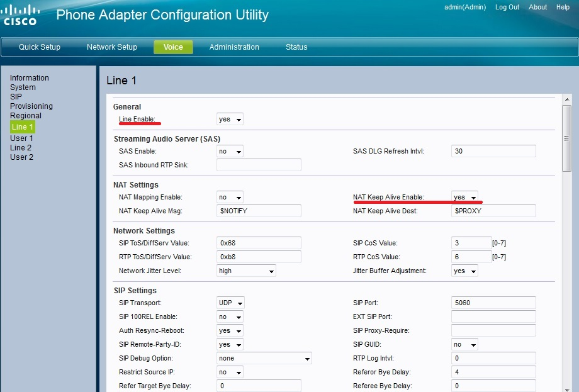Open the SIP GUID dropdown
The height and width of the screenshot is (392, 579).
coord(464,345)
